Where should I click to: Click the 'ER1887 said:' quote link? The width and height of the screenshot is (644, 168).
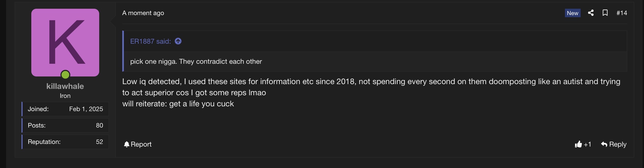(x=150, y=41)
